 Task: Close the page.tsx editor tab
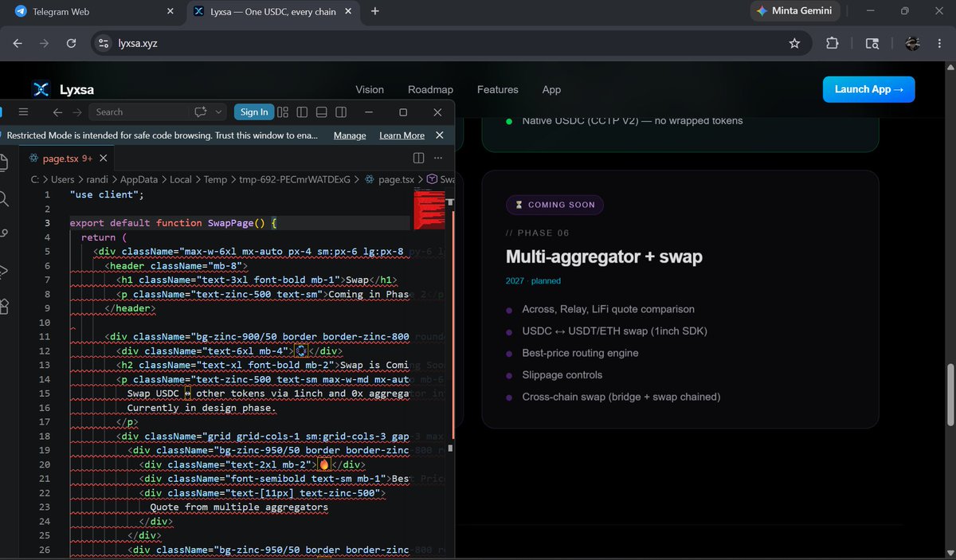point(104,159)
